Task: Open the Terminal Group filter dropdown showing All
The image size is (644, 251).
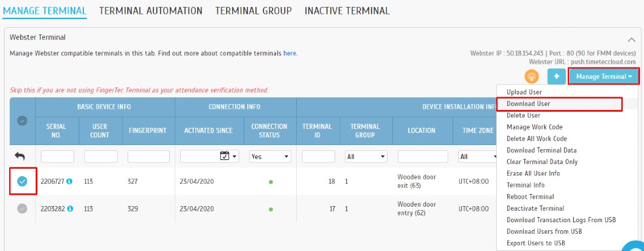Action: point(366,157)
